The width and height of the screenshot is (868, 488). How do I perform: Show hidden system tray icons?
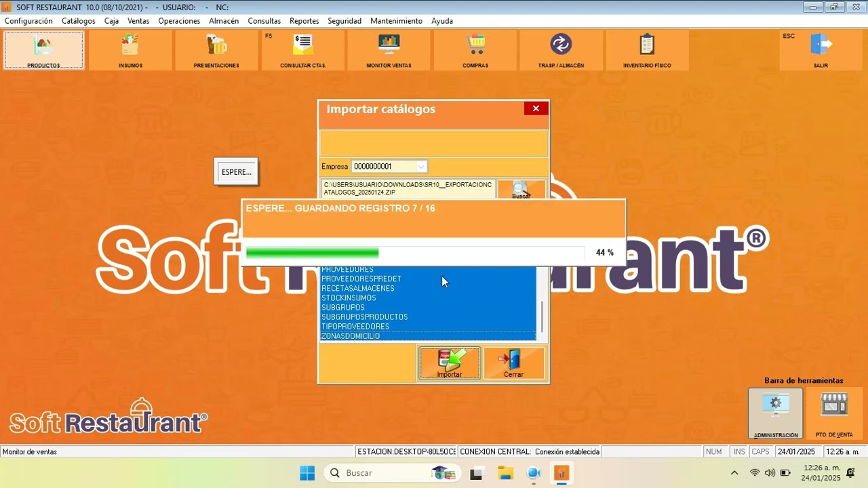coord(734,473)
